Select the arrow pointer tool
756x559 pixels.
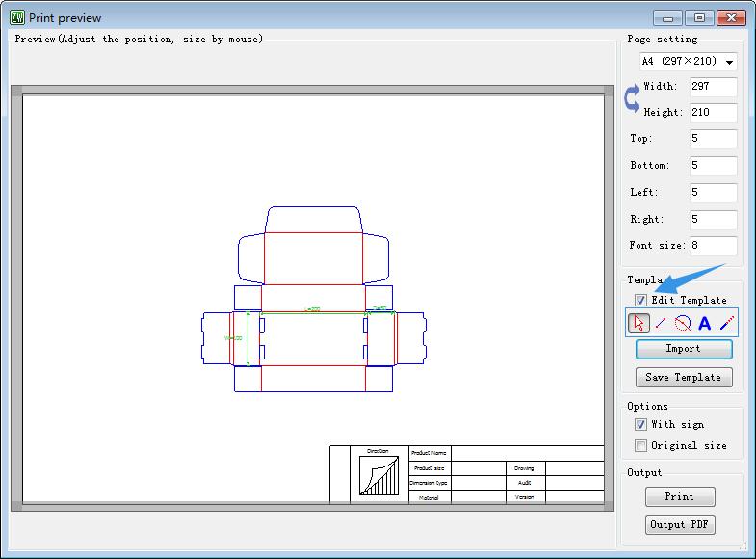click(639, 323)
